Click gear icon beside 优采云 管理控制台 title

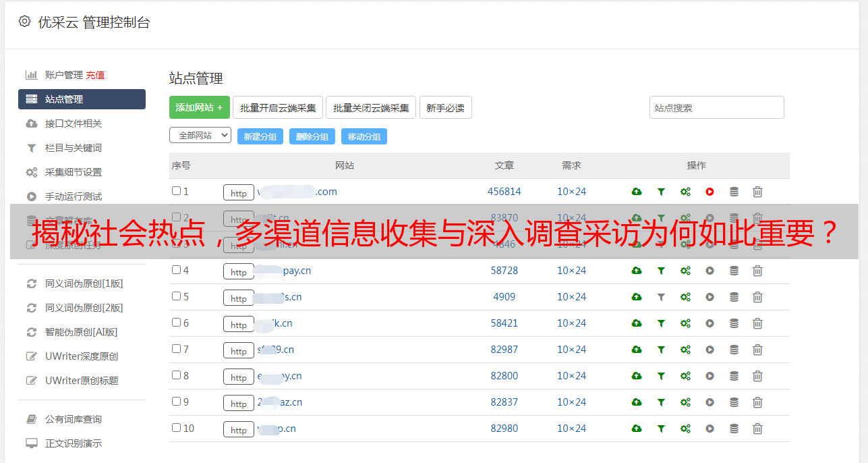[x=25, y=22]
